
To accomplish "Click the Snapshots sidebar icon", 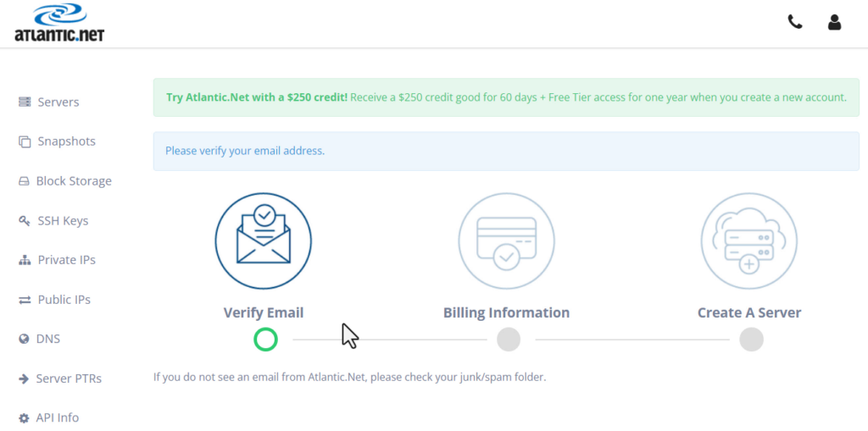I will click(25, 141).
